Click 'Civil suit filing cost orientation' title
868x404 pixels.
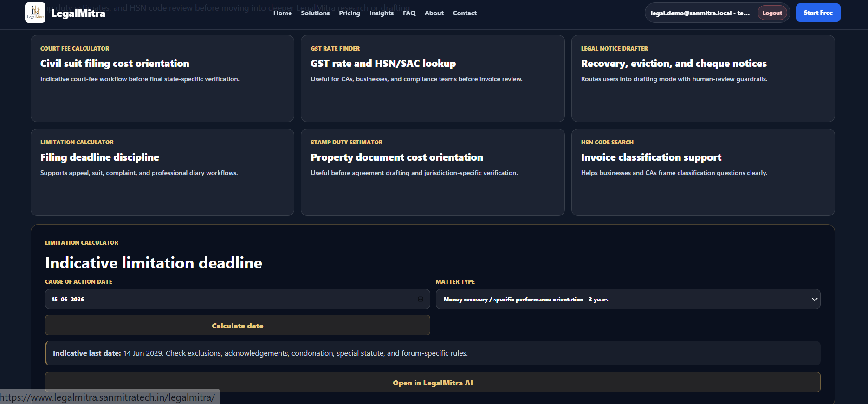point(115,64)
